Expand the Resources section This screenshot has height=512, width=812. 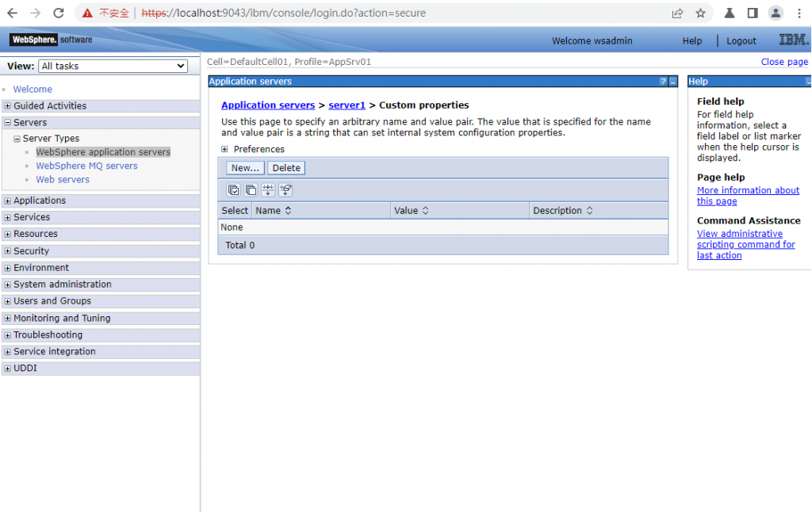point(7,234)
